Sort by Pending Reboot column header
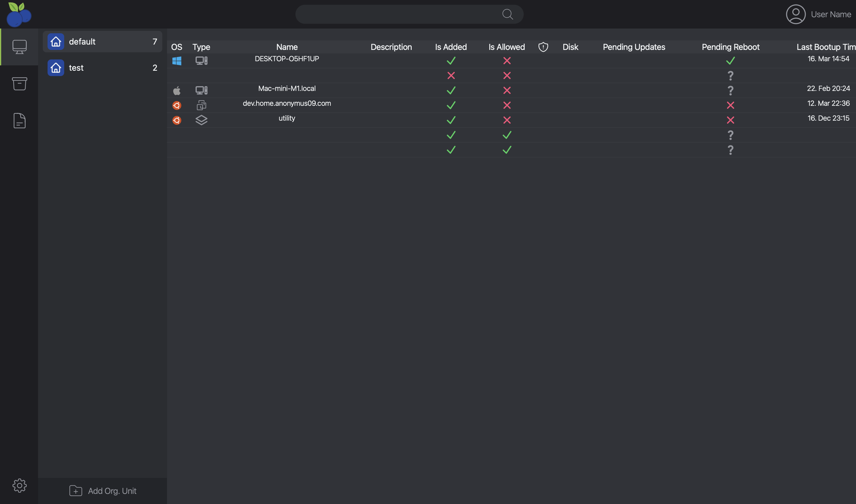 click(730, 47)
